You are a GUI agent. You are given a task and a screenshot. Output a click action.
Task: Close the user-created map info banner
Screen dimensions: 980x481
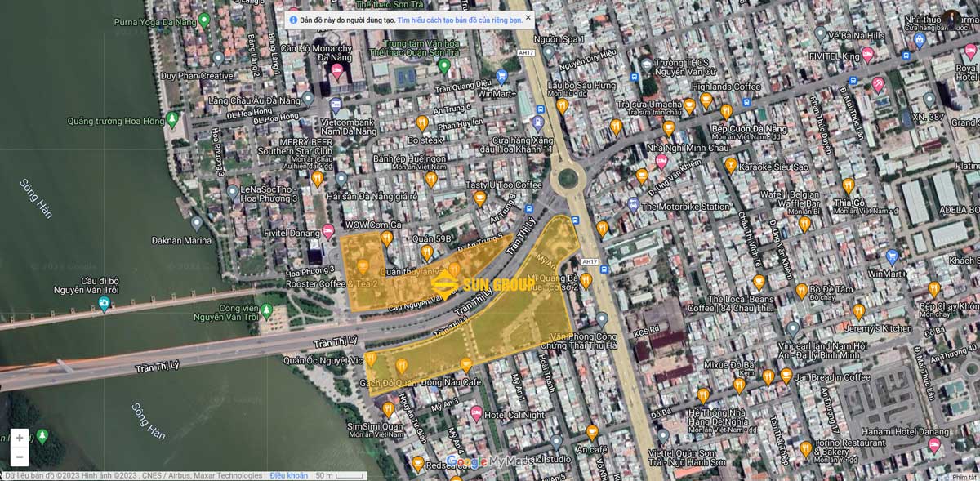click(x=528, y=17)
